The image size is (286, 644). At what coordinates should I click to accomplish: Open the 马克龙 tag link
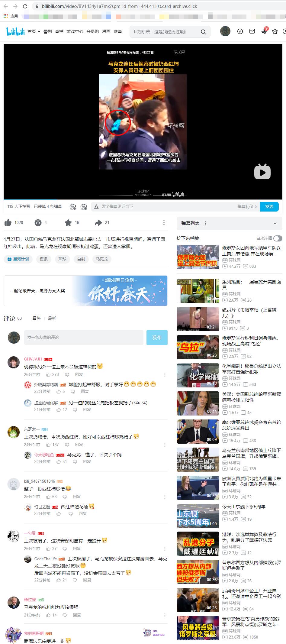tap(102, 259)
